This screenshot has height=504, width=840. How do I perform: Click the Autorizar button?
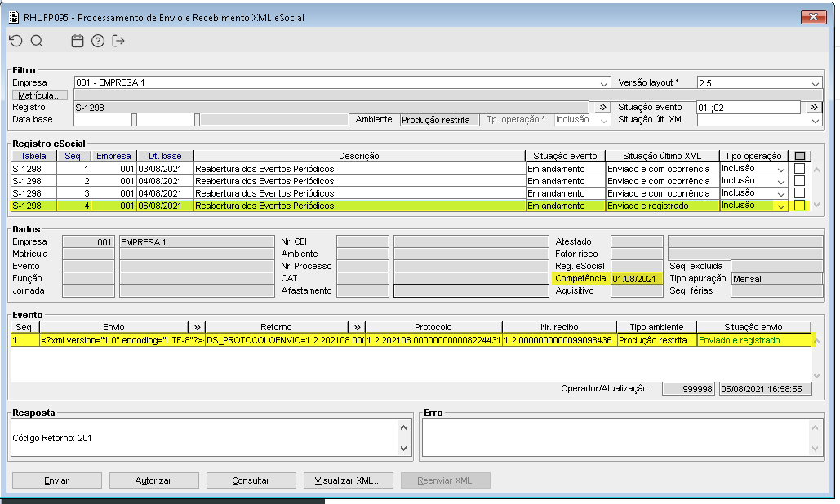(x=153, y=480)
